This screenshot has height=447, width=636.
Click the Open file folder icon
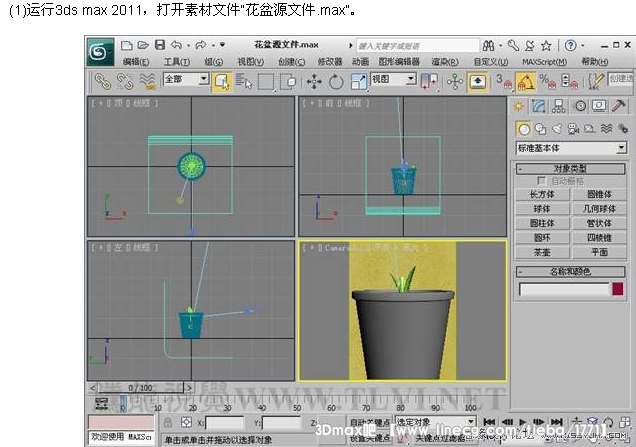click(143, 45)
